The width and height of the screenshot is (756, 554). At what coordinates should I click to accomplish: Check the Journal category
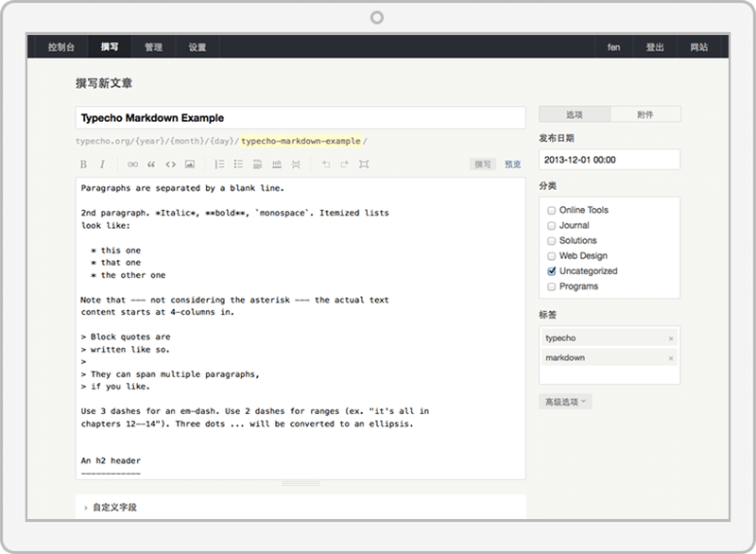tap(552, 226)
